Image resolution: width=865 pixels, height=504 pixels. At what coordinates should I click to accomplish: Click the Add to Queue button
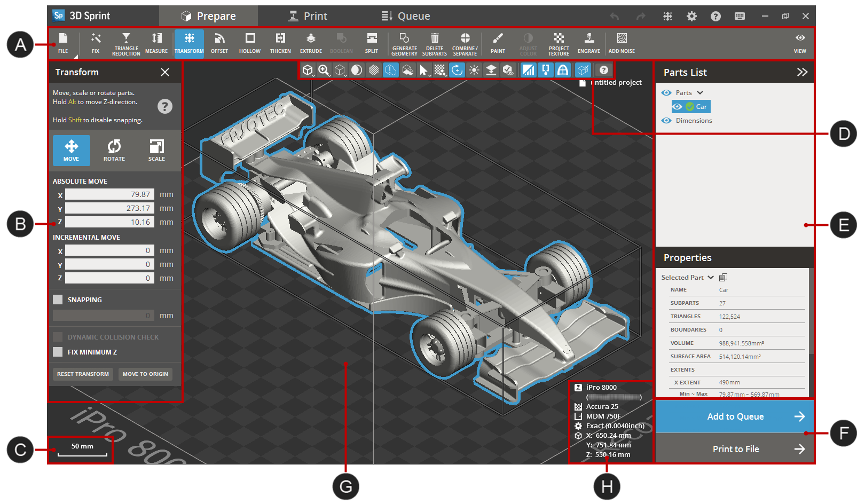[735, 416]
